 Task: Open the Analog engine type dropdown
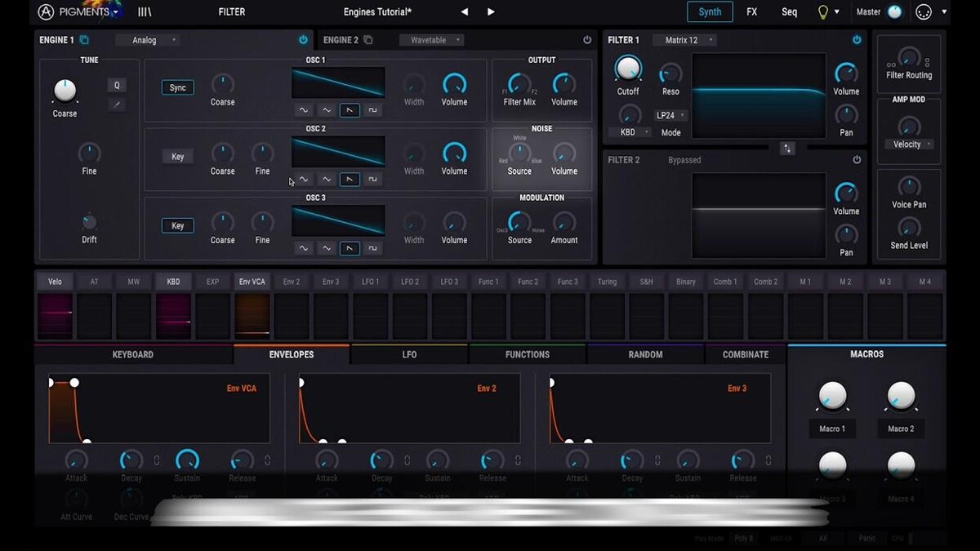point(148,40)
